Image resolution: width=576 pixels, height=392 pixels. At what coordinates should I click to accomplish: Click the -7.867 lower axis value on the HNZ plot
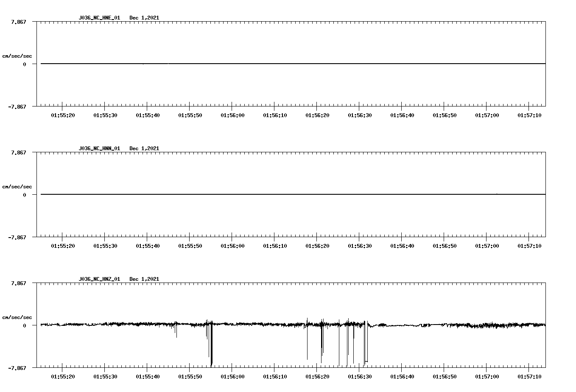(17, 368)
